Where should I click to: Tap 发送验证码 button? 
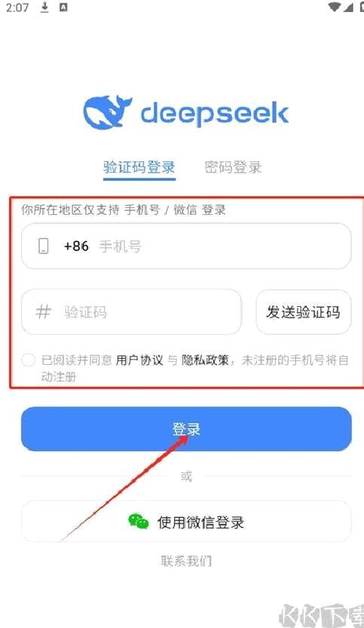click(304, 311)
